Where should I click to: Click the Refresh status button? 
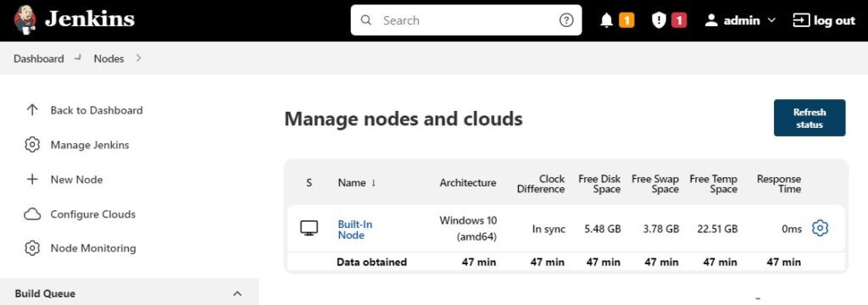click(x=810, y=118)
